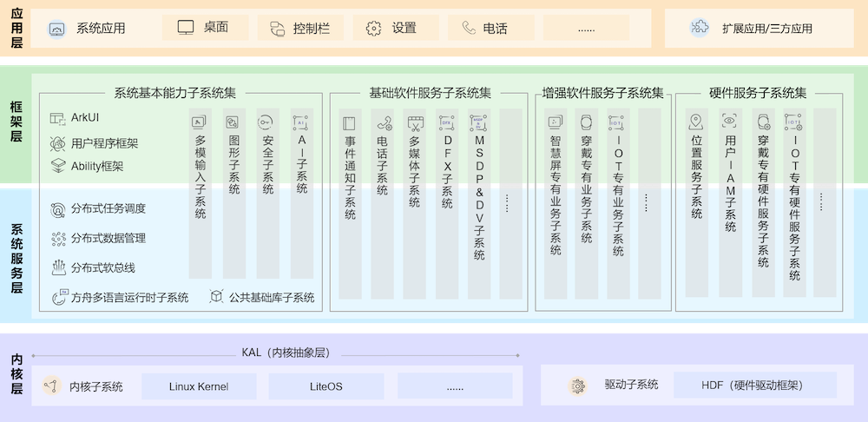Screen dimensions: 868x422
Task: Click the 桌面 desktop screen icon
Action: point(186,27)
